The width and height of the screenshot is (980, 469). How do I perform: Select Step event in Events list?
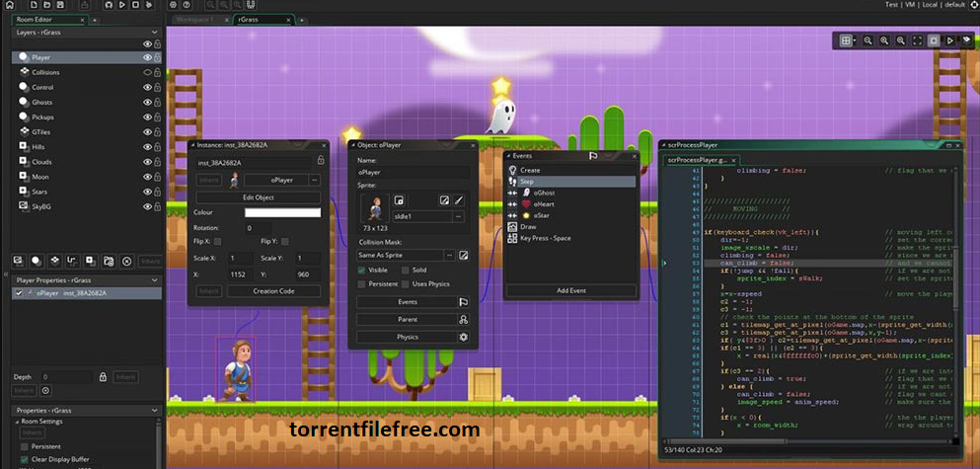[x=570, y=182]
